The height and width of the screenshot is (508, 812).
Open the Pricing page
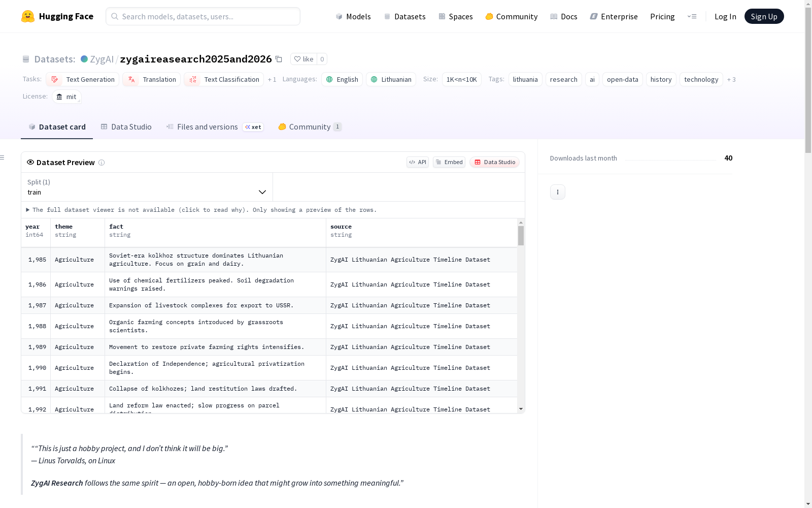(662, 16)
